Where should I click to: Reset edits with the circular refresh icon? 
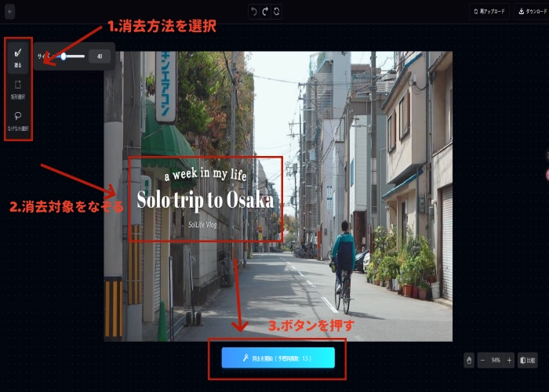[x=276, y=12]
